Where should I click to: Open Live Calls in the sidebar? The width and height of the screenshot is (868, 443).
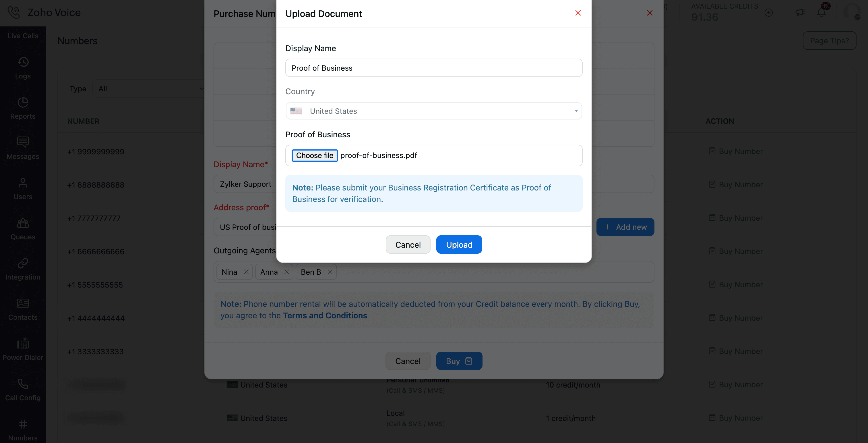[x=23, y=36]
